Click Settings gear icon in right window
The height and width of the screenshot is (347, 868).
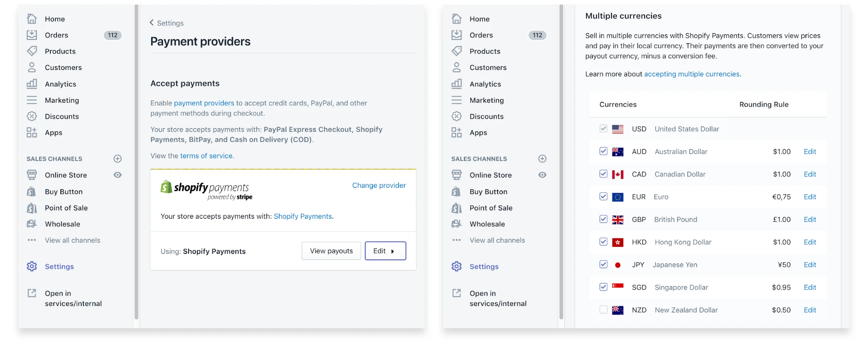tap(456, 266)
